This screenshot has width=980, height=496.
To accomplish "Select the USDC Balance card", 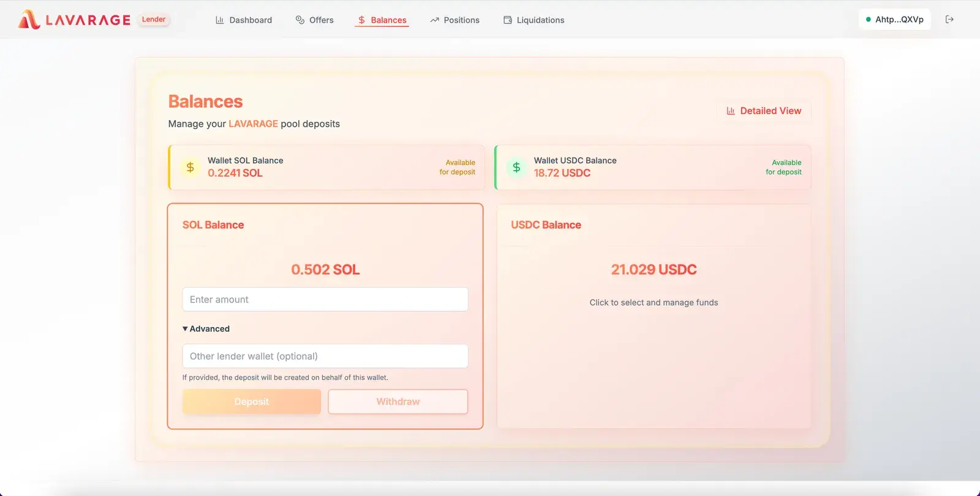I will coord(654,316).
